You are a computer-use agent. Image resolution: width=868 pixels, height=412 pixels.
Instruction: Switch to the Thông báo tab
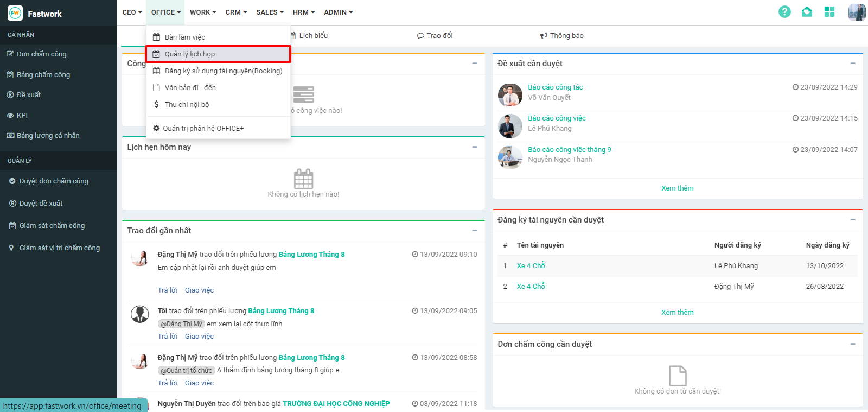click(x=562, y=36)
